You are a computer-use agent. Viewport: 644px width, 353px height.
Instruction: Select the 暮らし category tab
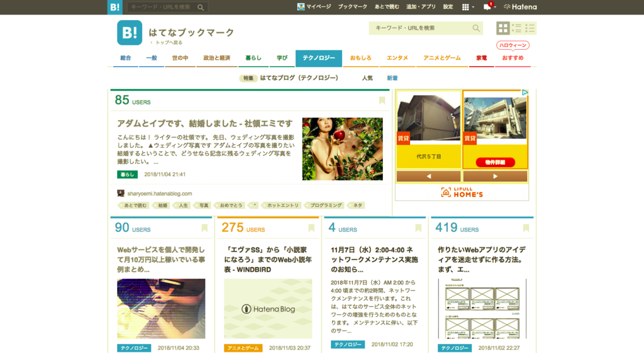click(x=253, y=58)
